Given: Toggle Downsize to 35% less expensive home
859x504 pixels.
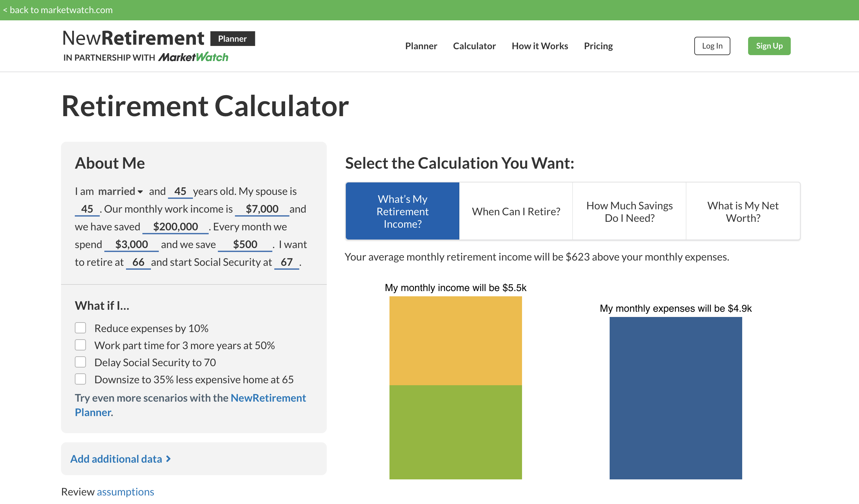Looking at the screenshot, I should click(x=80, y=379).
